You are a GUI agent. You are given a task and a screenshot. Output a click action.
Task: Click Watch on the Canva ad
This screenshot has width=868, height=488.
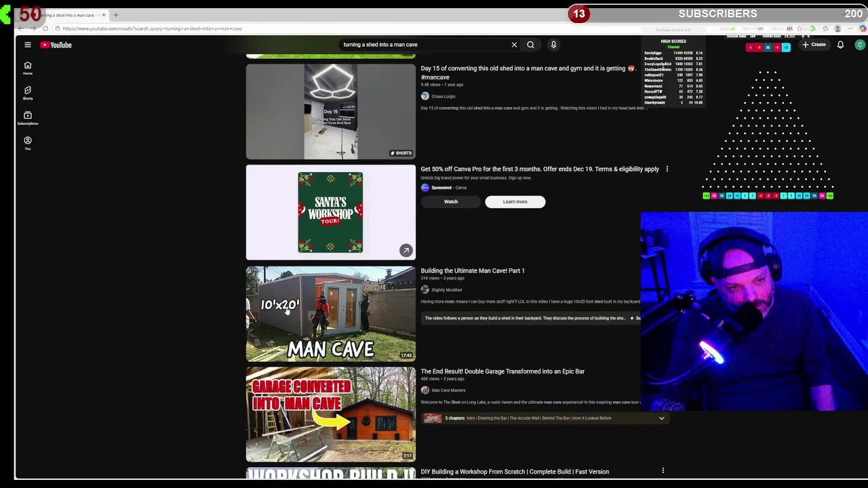(x=451, y=201)
